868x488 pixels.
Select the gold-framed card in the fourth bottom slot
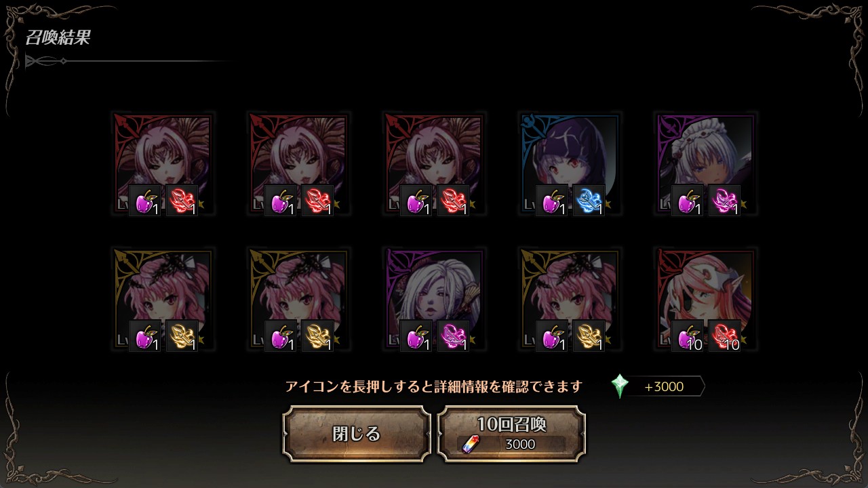(570, 300)
